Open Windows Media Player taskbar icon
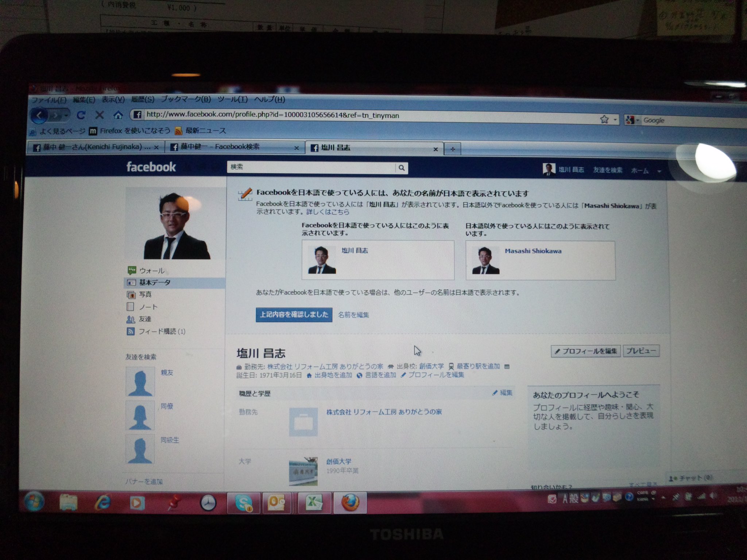The height and width of the screenshot is (560, 747). (x=137, y=503)
